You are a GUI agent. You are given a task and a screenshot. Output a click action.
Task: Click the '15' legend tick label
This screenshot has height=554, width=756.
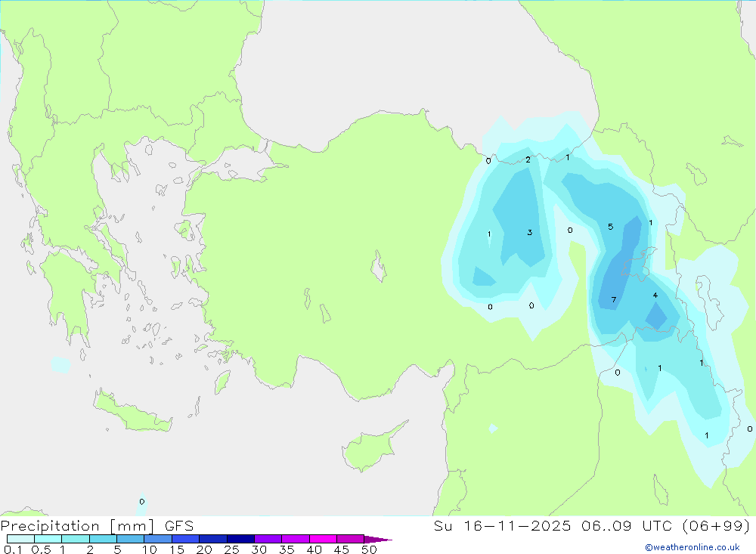tap(176, 549)
